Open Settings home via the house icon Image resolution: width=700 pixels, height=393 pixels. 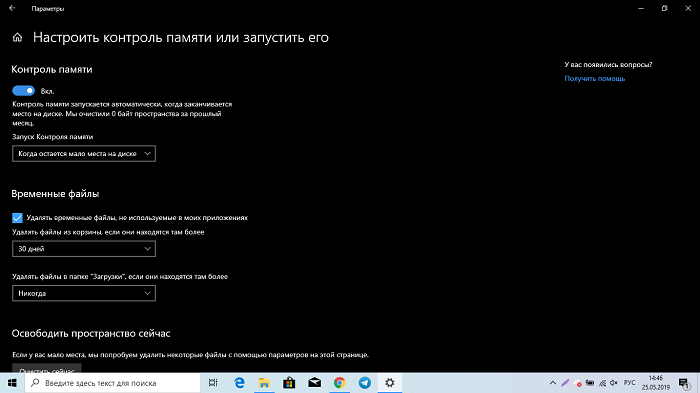coord(17,38)
